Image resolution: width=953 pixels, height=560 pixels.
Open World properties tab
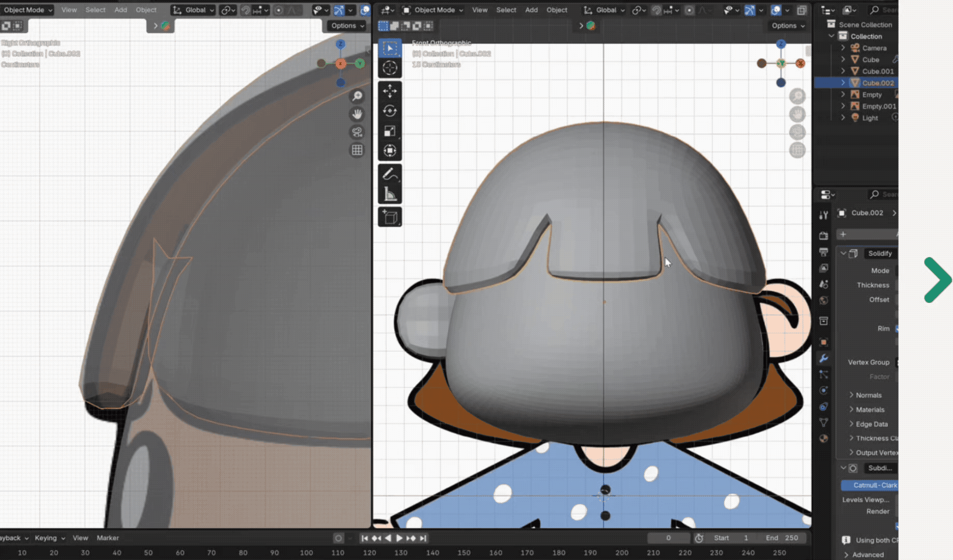(x=823, y=300)
